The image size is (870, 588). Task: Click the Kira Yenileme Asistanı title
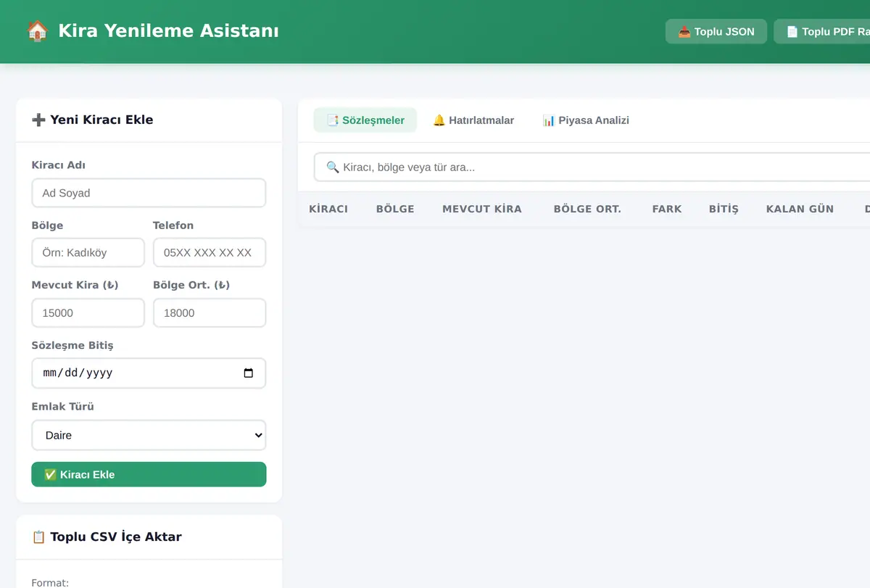[168, 31]
